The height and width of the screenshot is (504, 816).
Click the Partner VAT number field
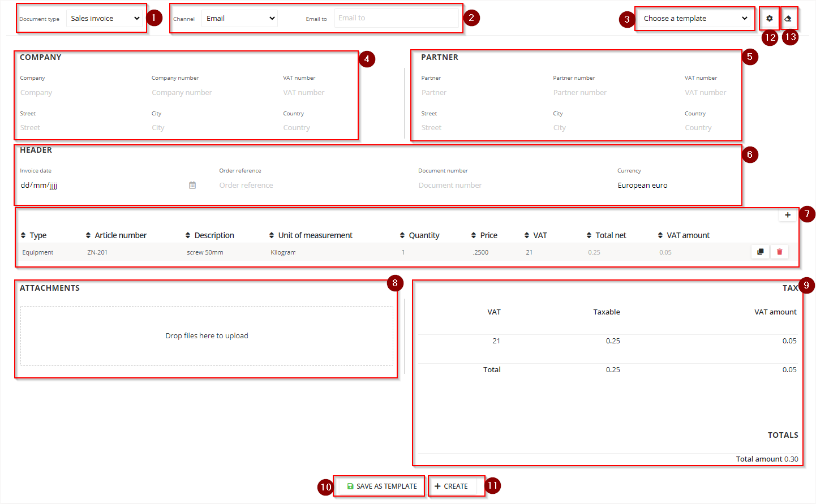[705, 93]
